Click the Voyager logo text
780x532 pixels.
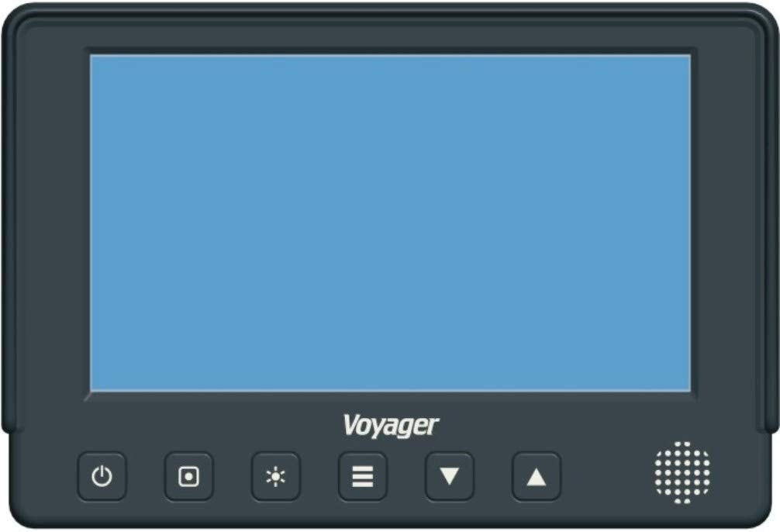click(x=391, y=426)
